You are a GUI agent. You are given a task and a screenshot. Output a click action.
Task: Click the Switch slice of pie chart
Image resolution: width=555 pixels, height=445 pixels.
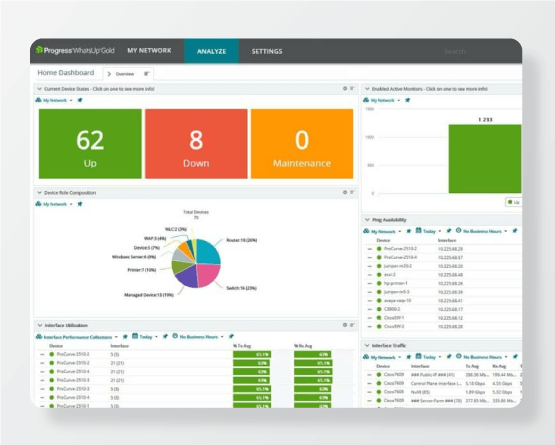click(x=209, y=275)
